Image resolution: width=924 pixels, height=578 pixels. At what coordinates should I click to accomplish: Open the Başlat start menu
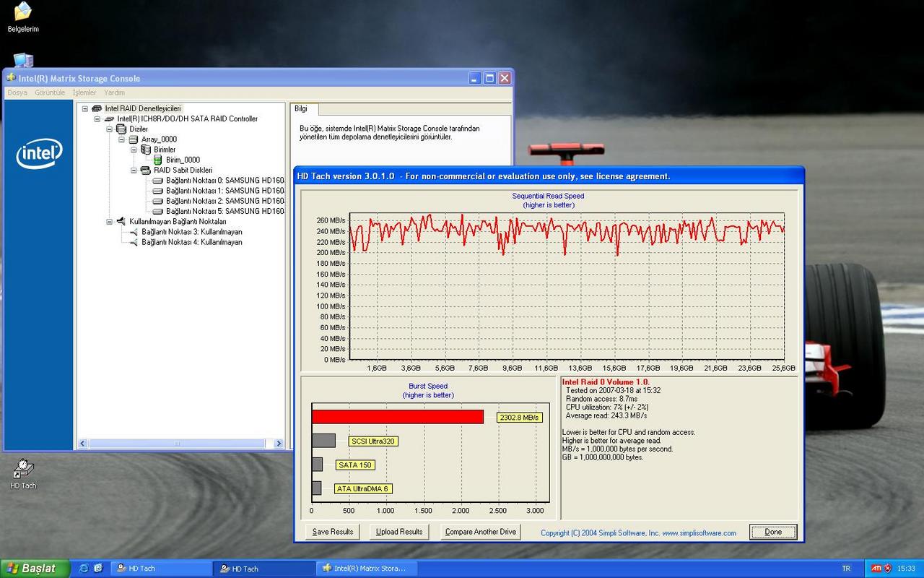[34, 569]
